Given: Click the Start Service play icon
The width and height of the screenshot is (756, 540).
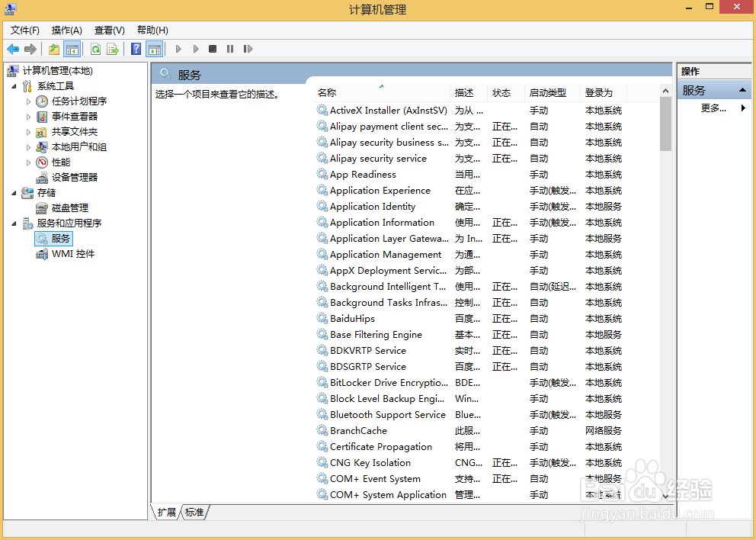Looking at the screenshot, I should click(x=178, y=49).
